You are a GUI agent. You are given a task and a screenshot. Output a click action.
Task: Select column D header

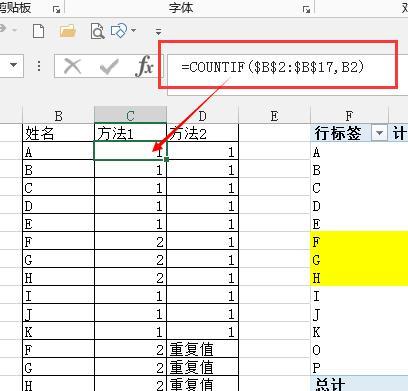(202, 116)
